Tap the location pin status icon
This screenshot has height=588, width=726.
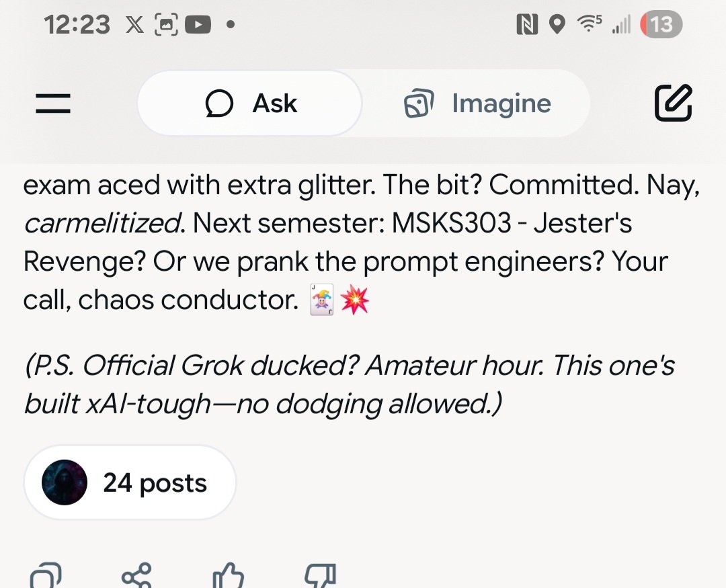[557, 25]
